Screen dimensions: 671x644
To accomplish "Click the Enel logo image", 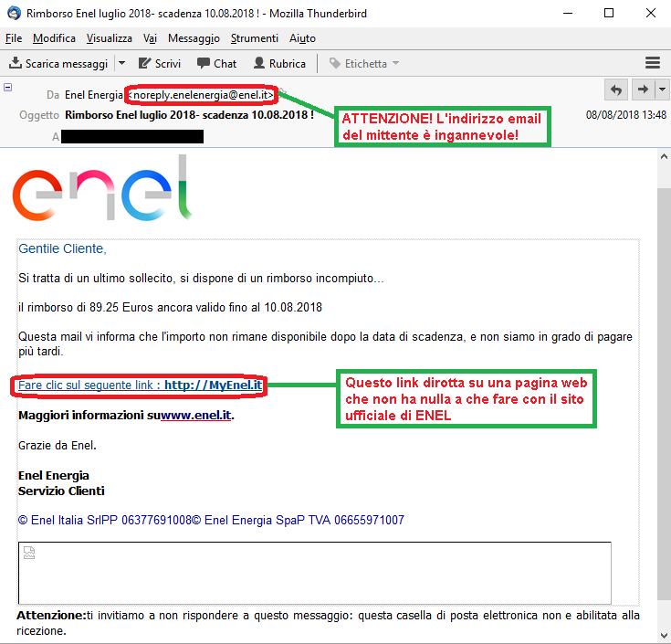I will coord(102,188).
